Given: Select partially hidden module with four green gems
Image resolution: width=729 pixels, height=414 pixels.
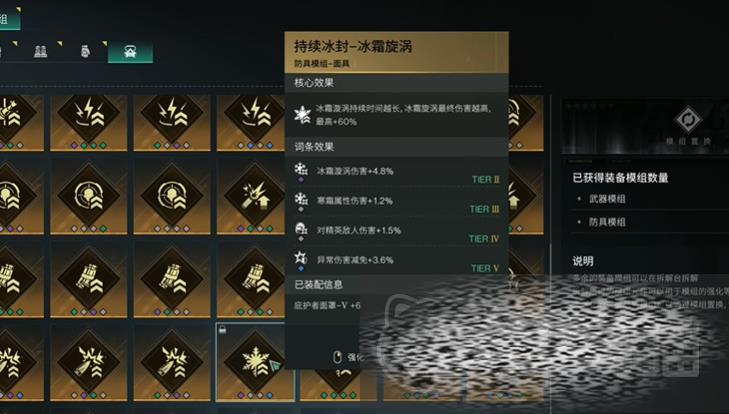Looking at the screenshot, I should click(x=338, y=385).
